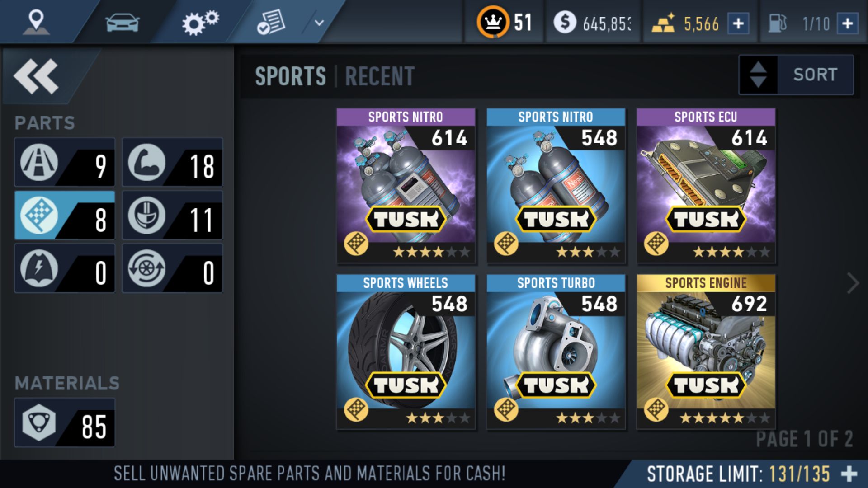Go to next page with right chevron
The image size is (868, 488).
853,284
